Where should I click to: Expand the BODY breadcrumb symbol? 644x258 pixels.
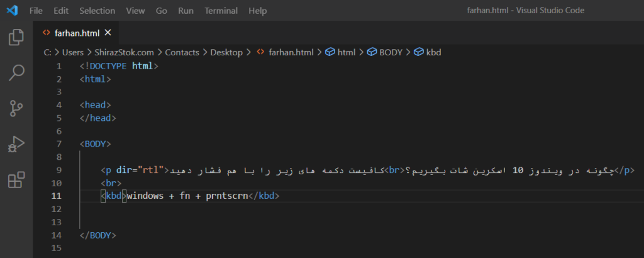point(390,52)
